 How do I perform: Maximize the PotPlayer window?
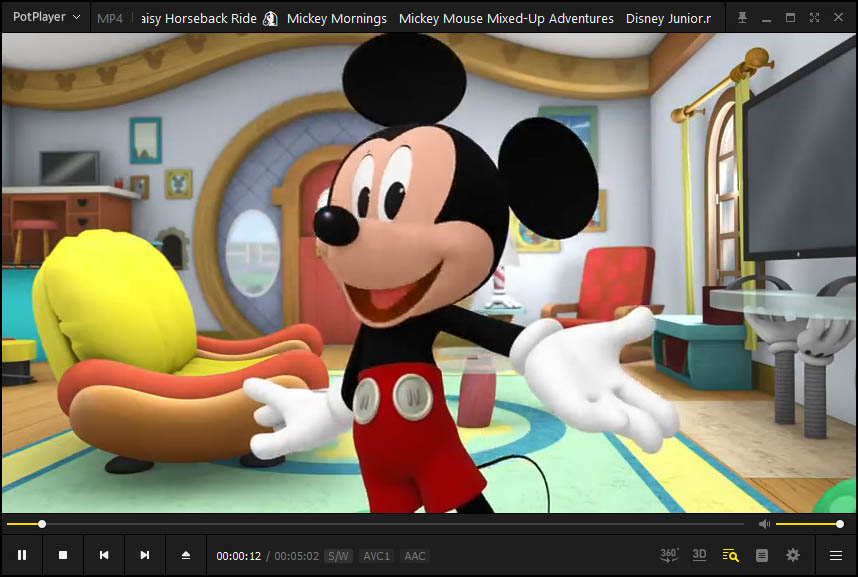coord(790,18)
